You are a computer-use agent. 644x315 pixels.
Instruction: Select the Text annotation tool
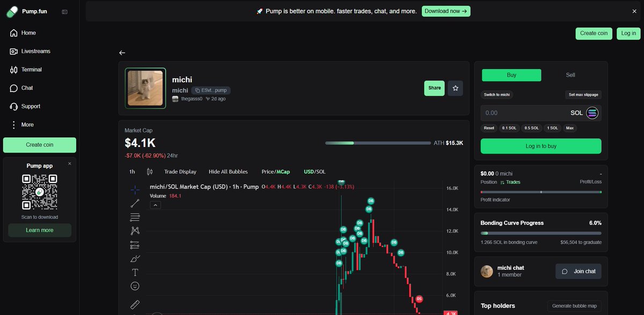[x=135, y=272]
